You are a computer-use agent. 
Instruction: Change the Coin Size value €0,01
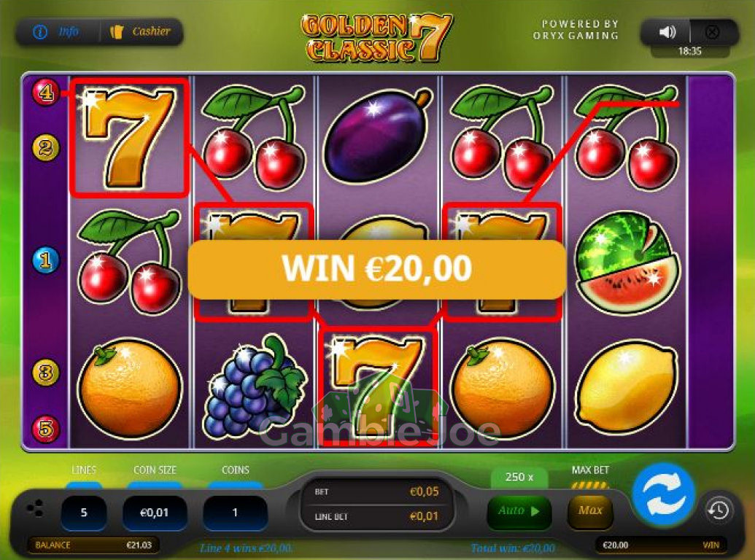pyautogui.click(x=155, y=513)
